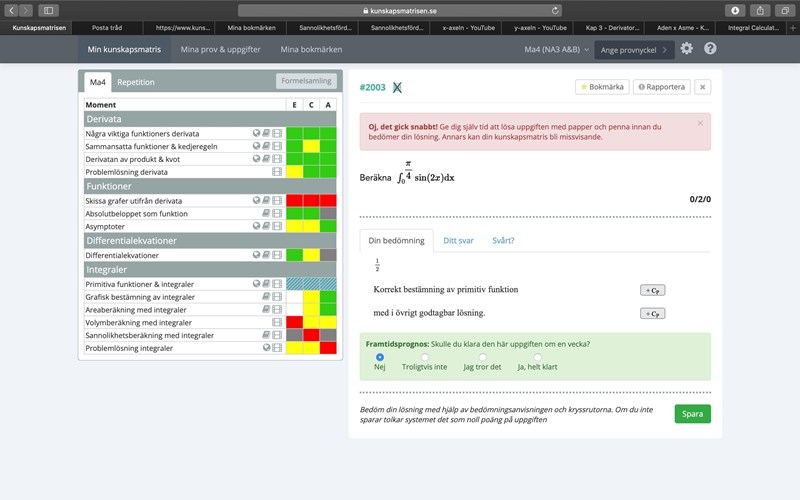Open the settings gear icon
This screenshot has width=800, height=500.
click(686, 48)
